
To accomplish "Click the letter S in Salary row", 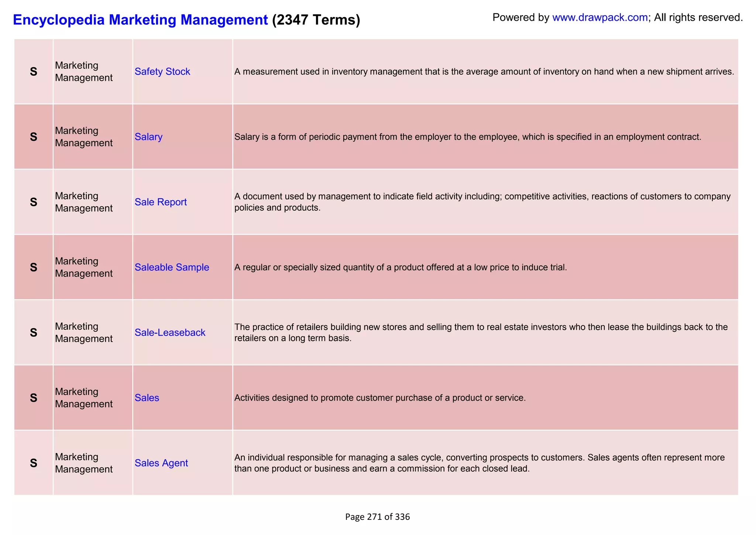I will pos(34,137).
